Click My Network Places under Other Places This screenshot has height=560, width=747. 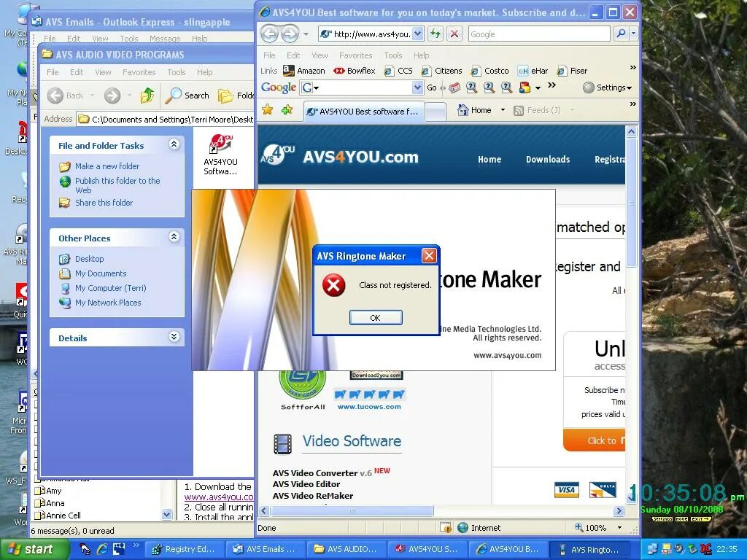tap(108, 303)
